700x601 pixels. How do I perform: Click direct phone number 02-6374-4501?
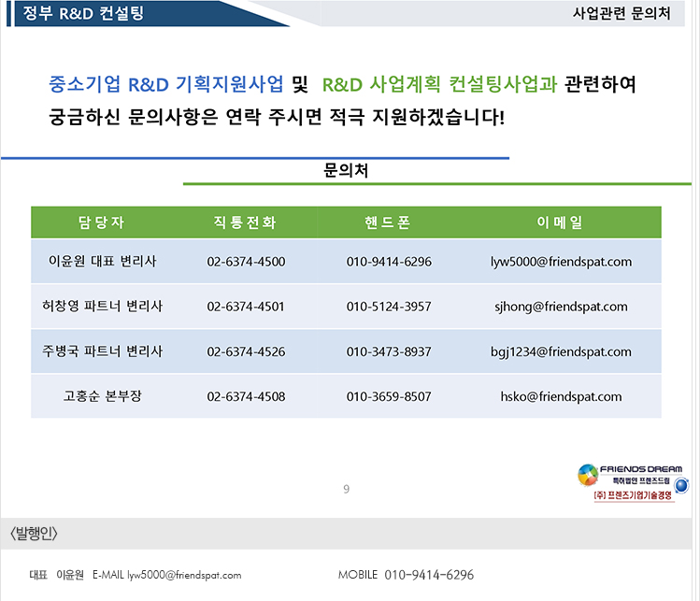point(246,307)
